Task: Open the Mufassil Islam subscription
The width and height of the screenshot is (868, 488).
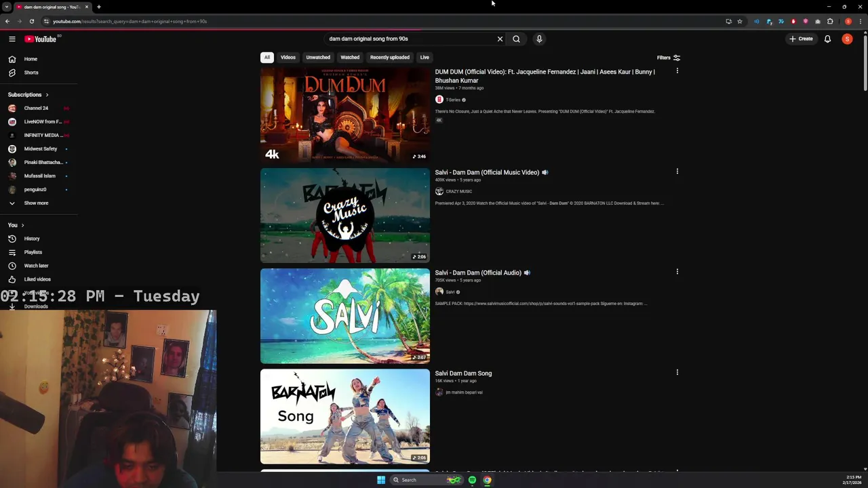Action: coord(38,176)
